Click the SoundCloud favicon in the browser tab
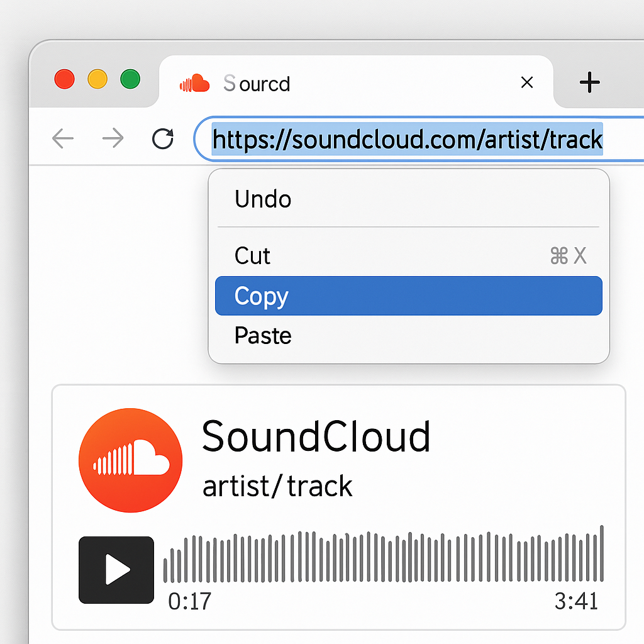The height and width of the screenshot is (644, 644). click(194, 82)
